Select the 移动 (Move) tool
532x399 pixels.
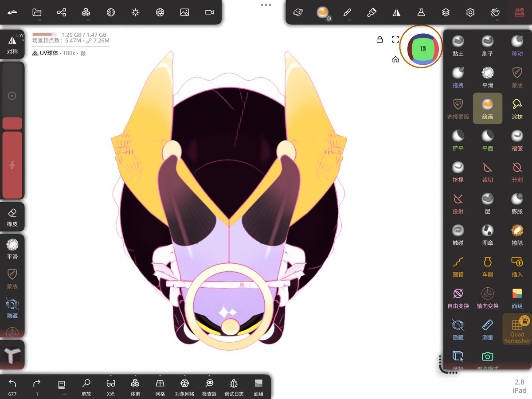pos(517,45)
